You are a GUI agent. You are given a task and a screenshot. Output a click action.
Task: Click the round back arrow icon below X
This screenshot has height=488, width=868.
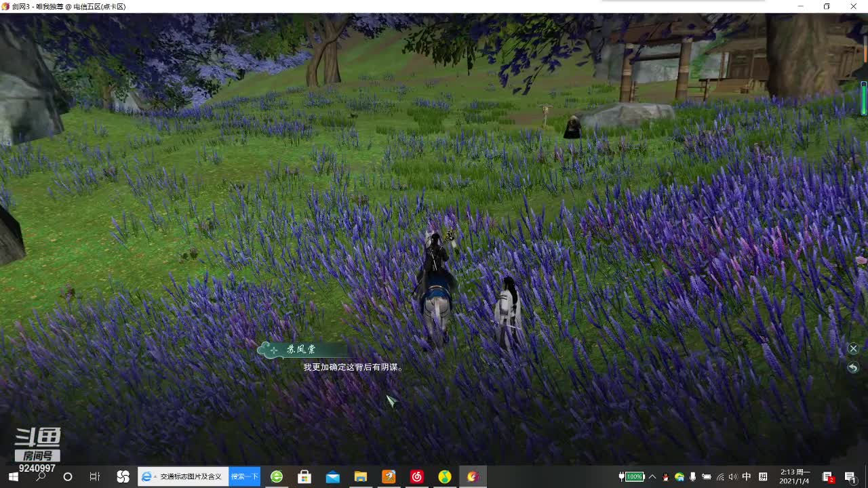(853, 367)
